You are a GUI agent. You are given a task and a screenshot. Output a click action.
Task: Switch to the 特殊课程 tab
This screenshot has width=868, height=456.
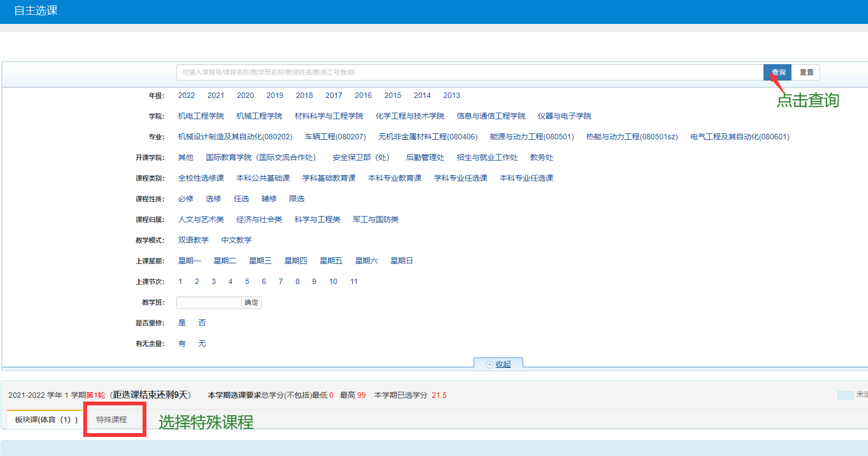(112, 420)
